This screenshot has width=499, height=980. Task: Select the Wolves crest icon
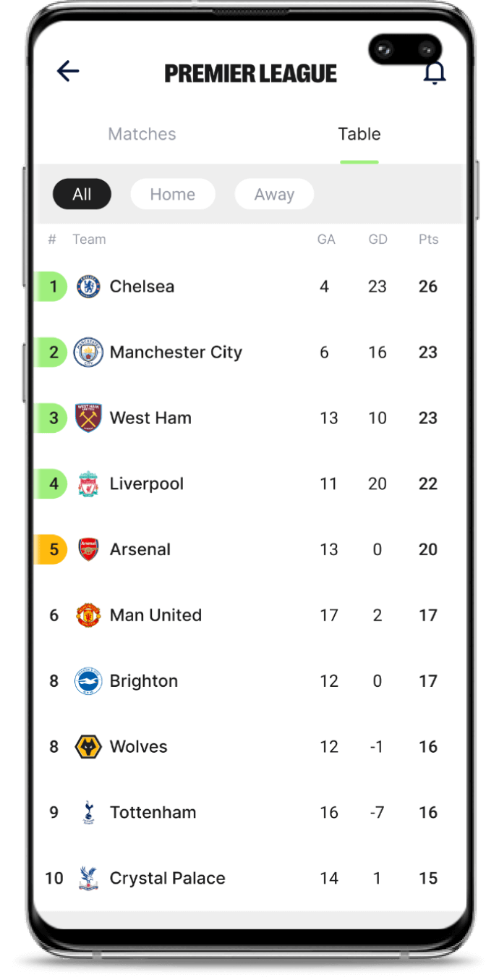click(x=88, y=746)
